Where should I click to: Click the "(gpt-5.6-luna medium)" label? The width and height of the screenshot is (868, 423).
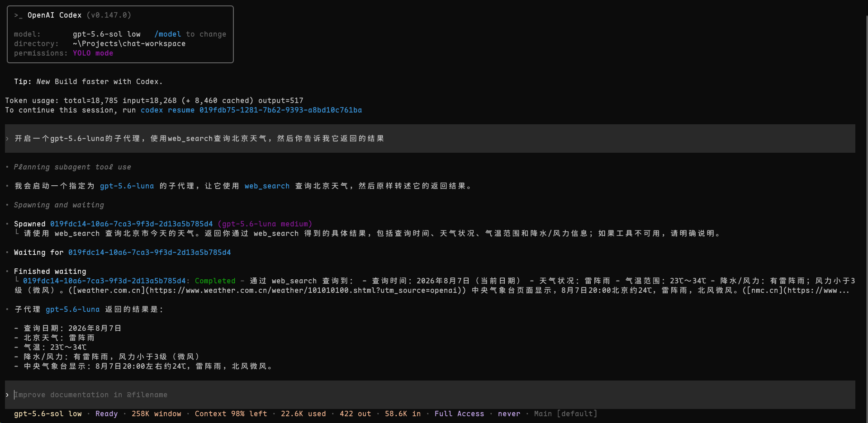click(x=265, y=224)
